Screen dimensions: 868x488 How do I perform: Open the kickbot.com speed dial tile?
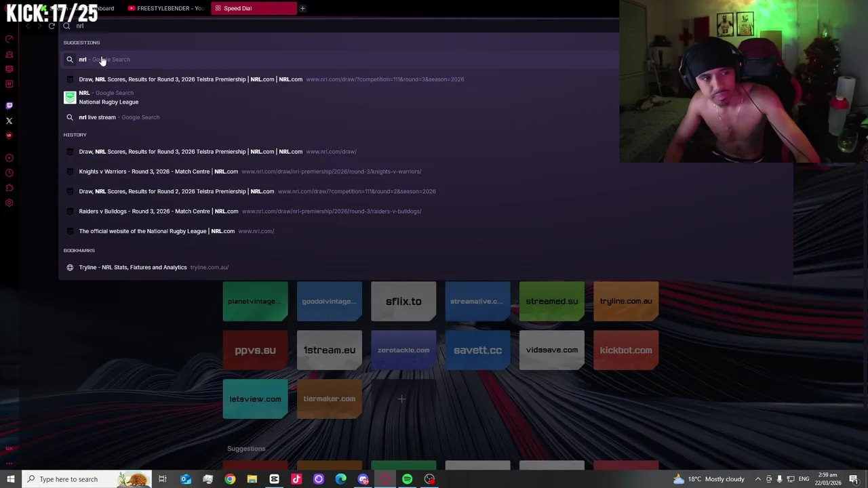point(626,350)
